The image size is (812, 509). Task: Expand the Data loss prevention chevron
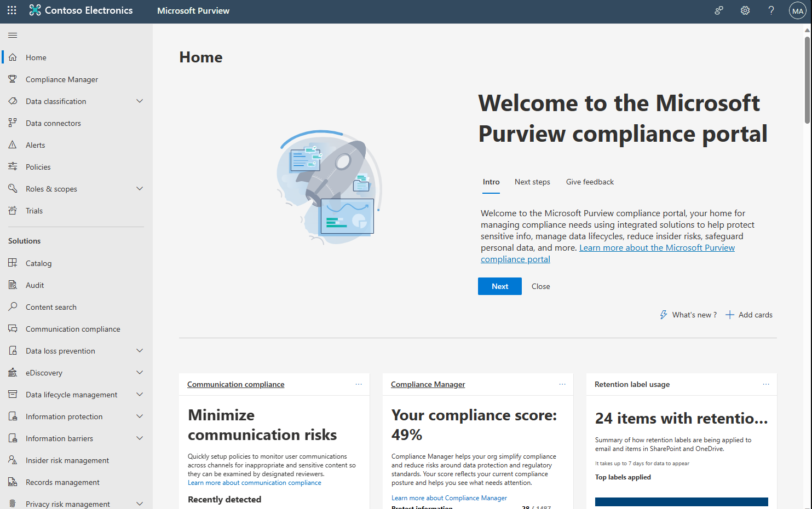pyautogui.click(x=140, y=351)
